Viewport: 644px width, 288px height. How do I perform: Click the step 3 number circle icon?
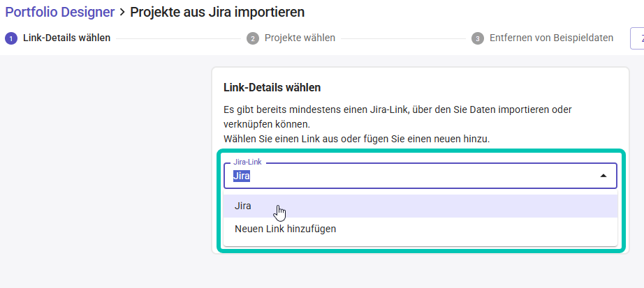click(478, 38)
